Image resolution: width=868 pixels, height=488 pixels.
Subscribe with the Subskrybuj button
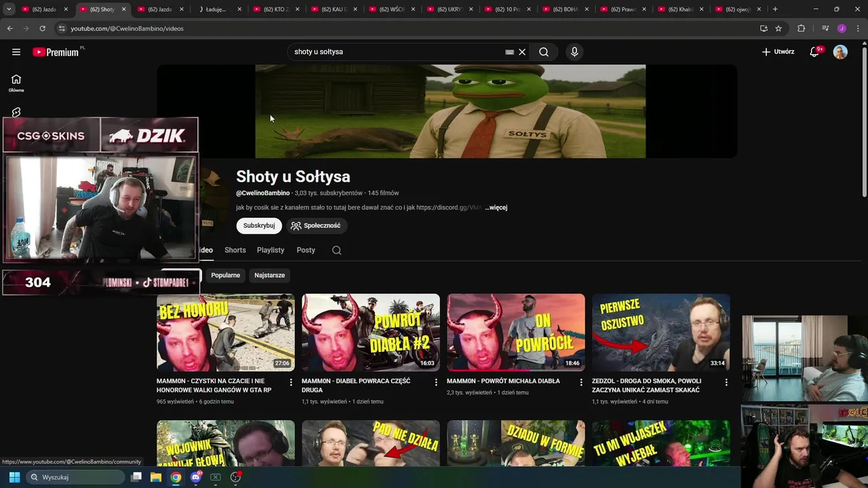(x=259, y=226)
